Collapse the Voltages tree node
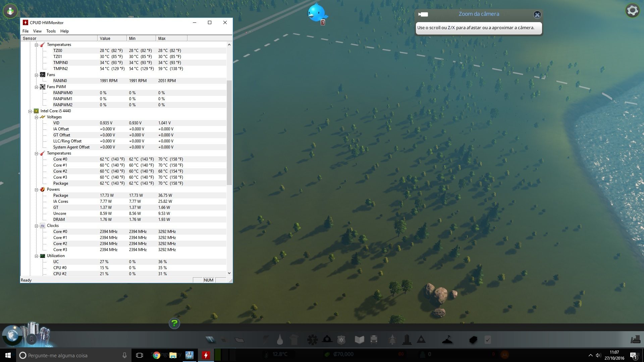The width and height of the screenshot is (644, 362). [x=36, y=117]
